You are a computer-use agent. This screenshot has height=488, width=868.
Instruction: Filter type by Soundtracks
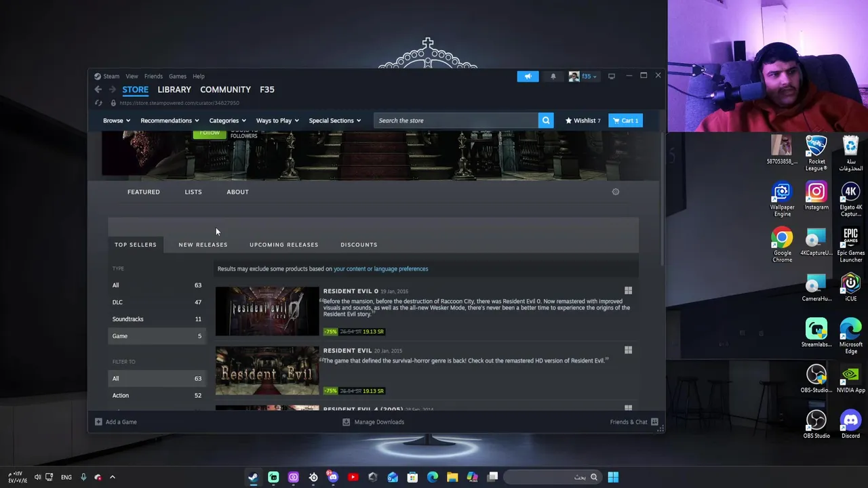[157, 319]
